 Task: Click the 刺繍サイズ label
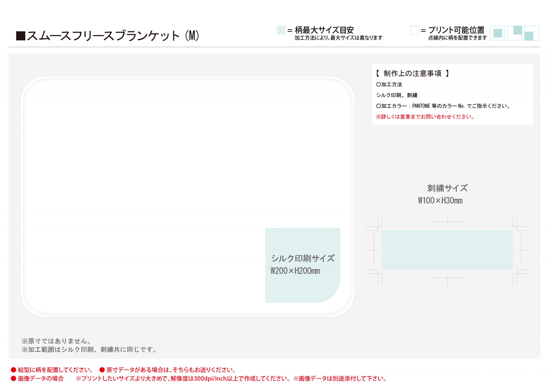447,188
